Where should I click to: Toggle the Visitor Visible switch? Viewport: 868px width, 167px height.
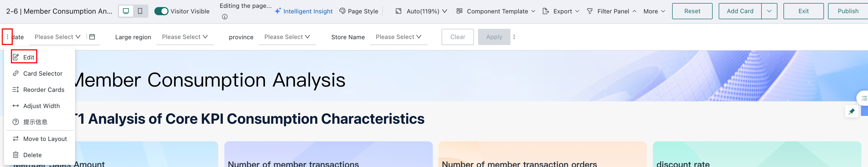coord(161,11)
